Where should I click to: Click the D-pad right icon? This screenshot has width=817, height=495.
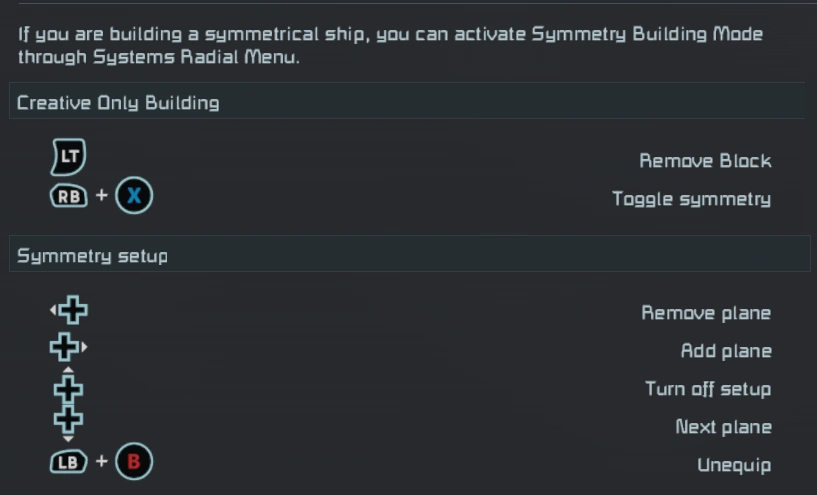point(66,348)
